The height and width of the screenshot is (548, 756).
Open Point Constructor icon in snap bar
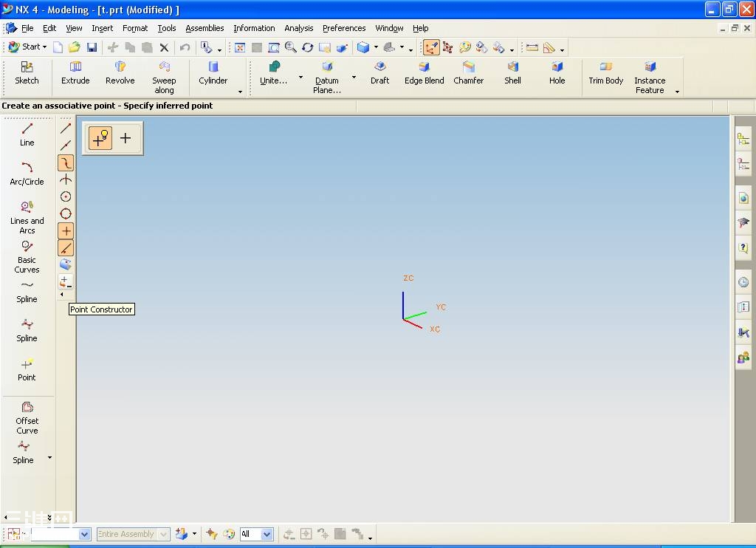coord(66,281)
